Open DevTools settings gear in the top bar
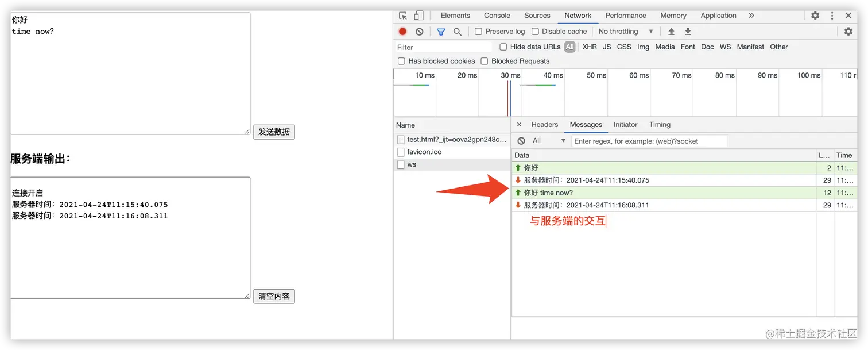Viewport: 868px width, 350px height. (x=815, y=16)
